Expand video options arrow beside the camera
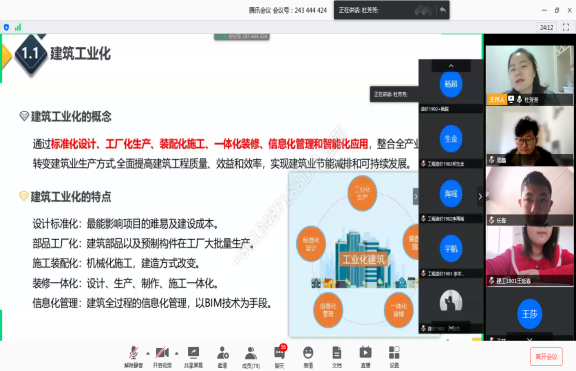 [177, 353]
